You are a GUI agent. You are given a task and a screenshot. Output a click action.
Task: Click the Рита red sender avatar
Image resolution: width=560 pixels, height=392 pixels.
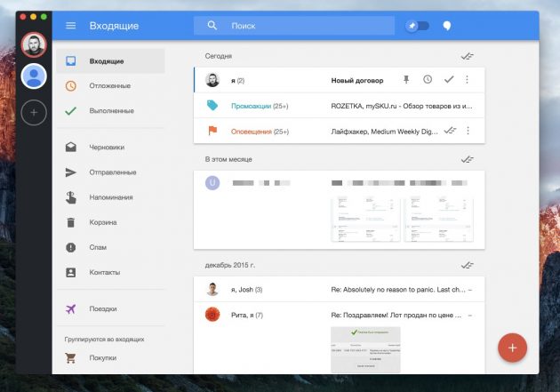(x=212, y=315)
